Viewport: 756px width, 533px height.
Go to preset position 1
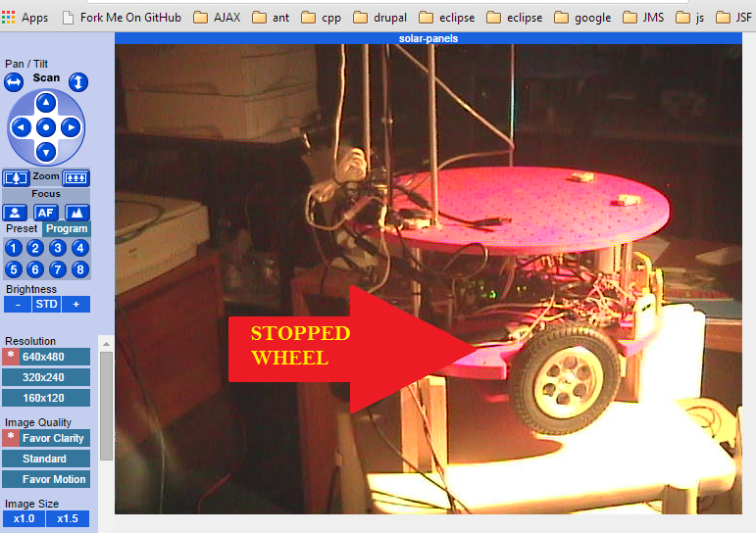pos(14,248)
